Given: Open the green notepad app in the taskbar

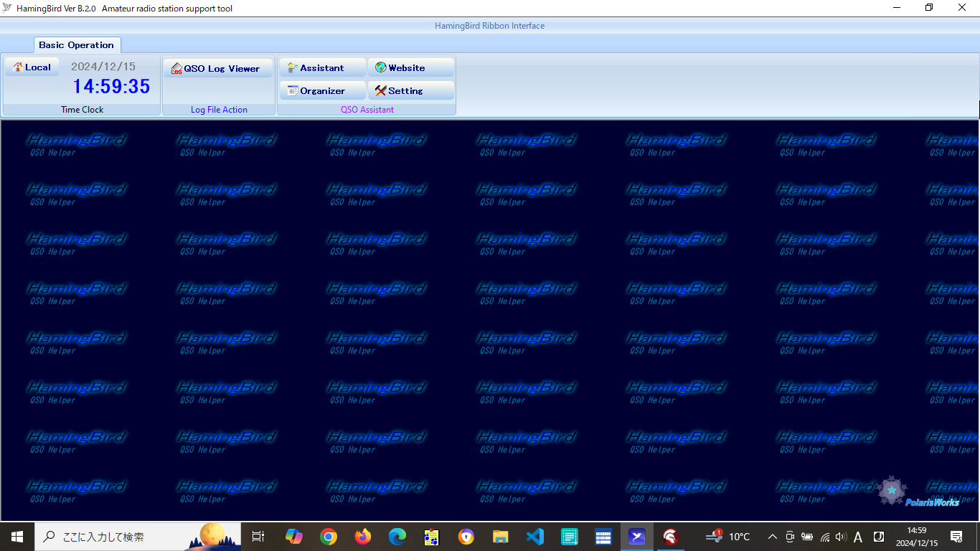Looking at the screenshot, I should click(570, 537).
